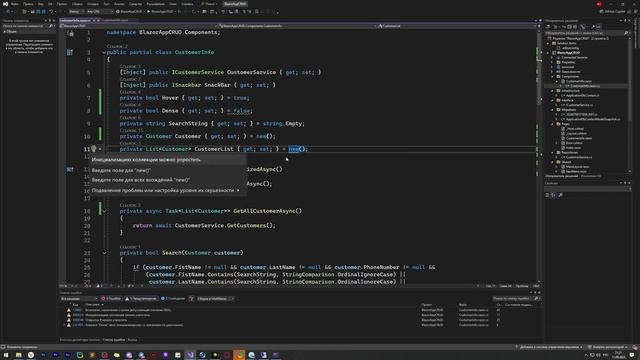Click the filter icon in error list toolbar
This screenshot has height=360, width=640.
click(x=191, y=299)
